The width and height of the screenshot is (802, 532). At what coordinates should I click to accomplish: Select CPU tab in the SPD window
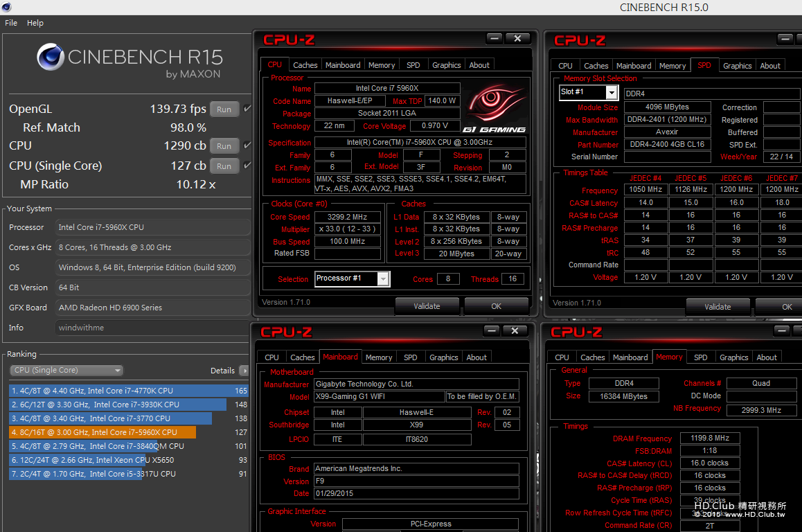click(x=565, y=66)
